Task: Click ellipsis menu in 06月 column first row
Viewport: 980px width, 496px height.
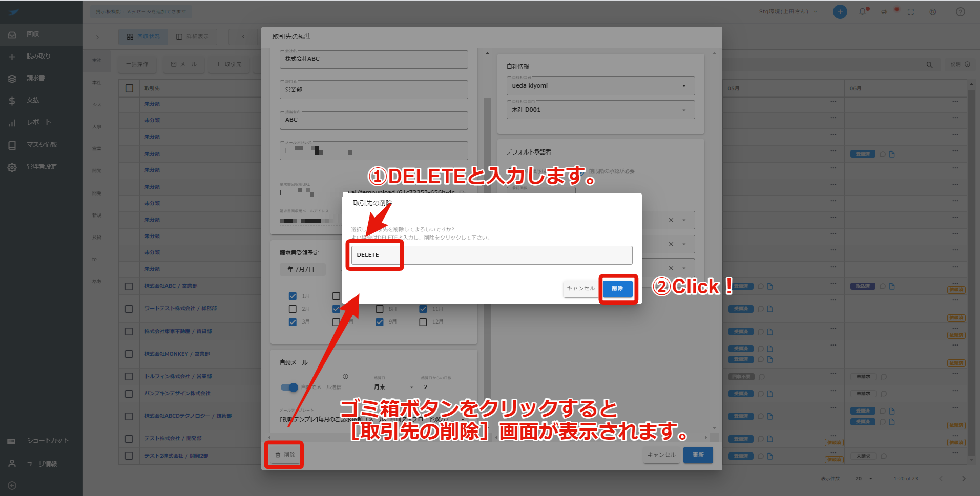Action: coord(955,101)
